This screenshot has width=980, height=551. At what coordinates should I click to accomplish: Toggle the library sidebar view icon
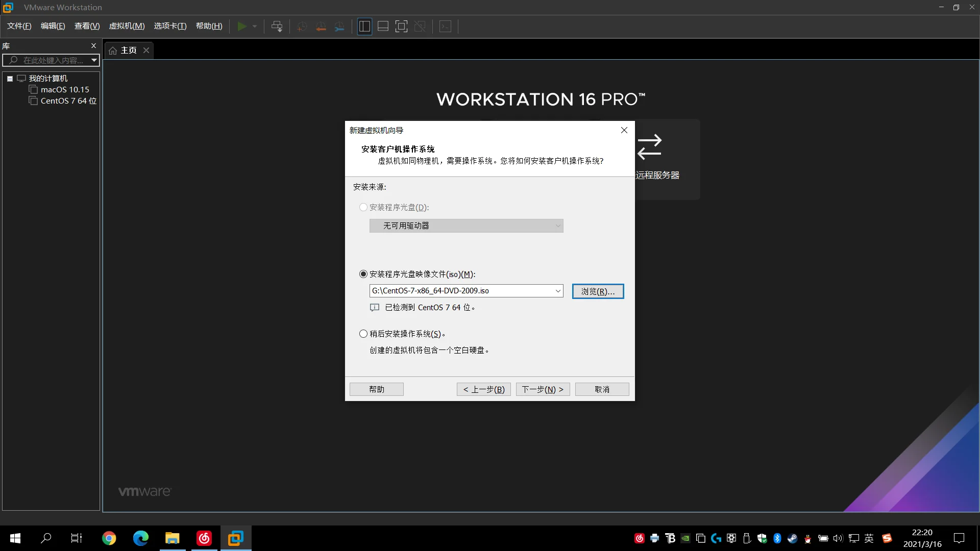click(x=364, y=27)
